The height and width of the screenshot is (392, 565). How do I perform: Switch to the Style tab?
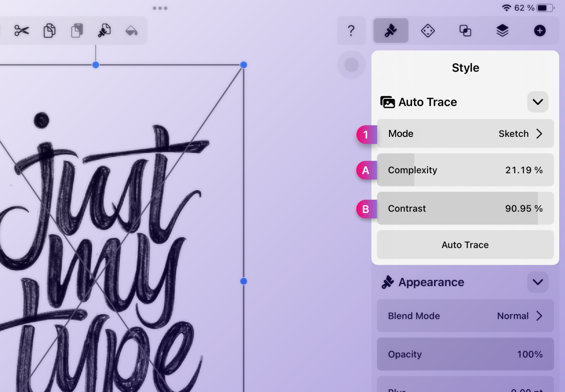[x=390, y=31]
